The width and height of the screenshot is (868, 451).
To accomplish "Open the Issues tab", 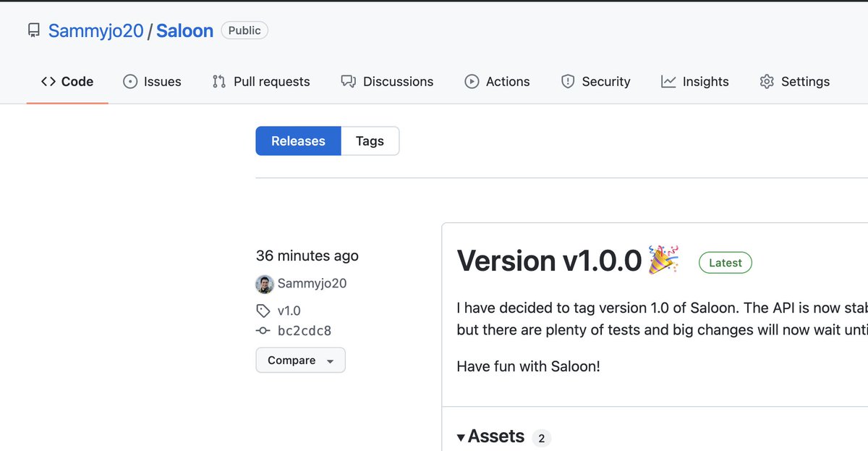I will click(x=152, y=82).
